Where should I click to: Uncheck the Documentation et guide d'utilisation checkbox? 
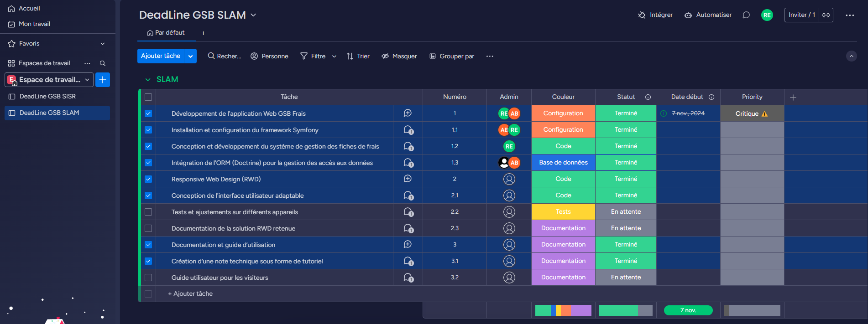tap(148, 245)
